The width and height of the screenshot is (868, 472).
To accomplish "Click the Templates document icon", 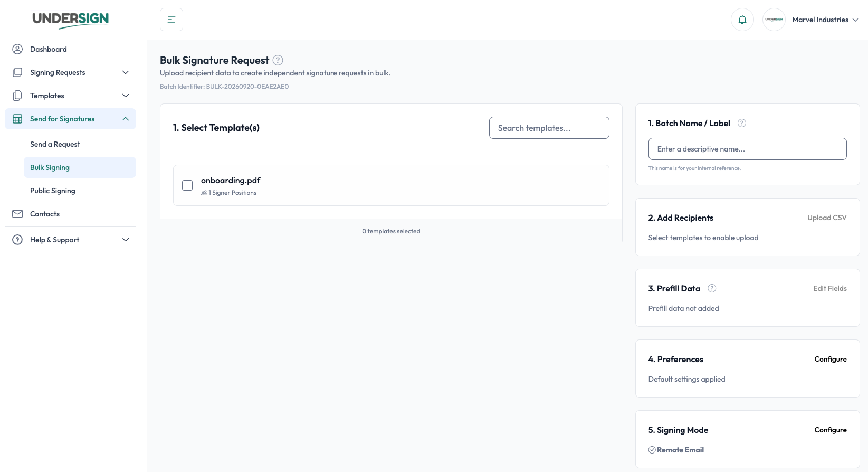I will 17,96.
